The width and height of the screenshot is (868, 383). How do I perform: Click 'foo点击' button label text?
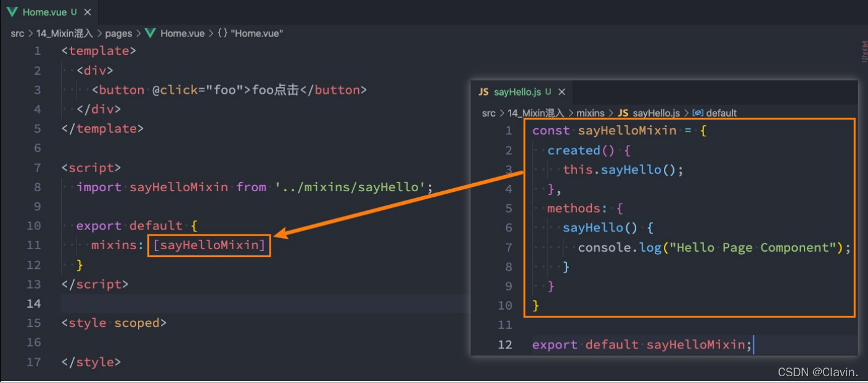(276, 90)
